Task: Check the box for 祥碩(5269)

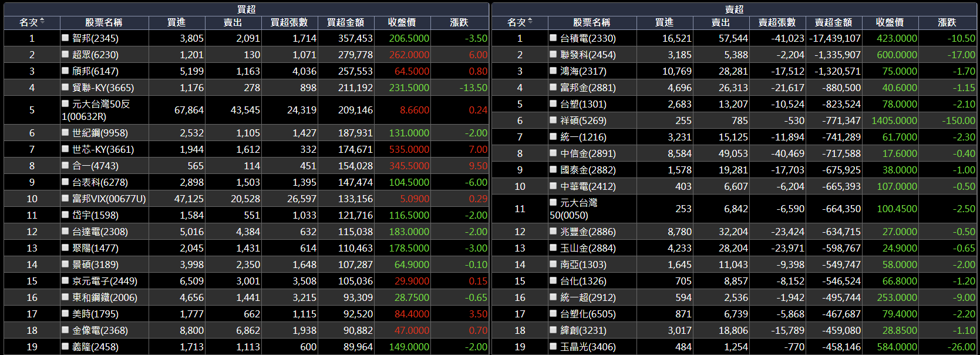Action: click(553, 120)
